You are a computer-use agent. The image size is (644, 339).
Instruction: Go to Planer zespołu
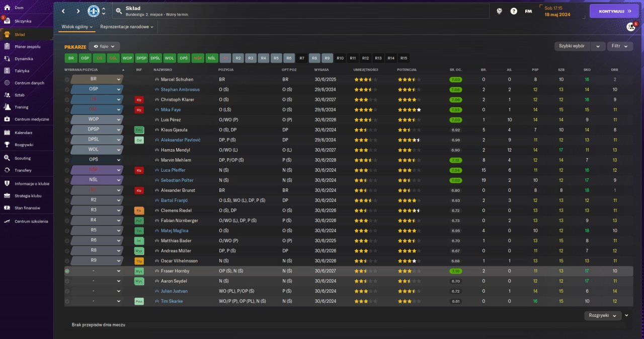point(26,46)
